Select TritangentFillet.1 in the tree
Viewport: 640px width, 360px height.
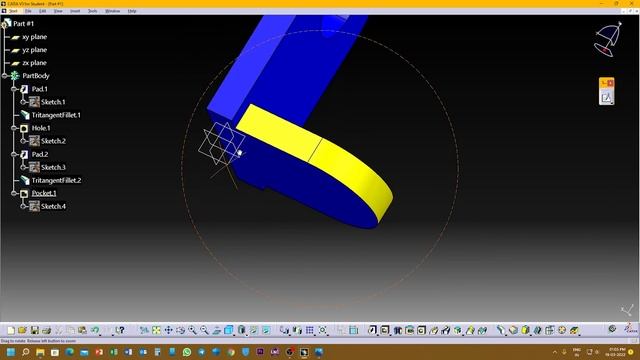pyautogui.click(x=56, y=115)
